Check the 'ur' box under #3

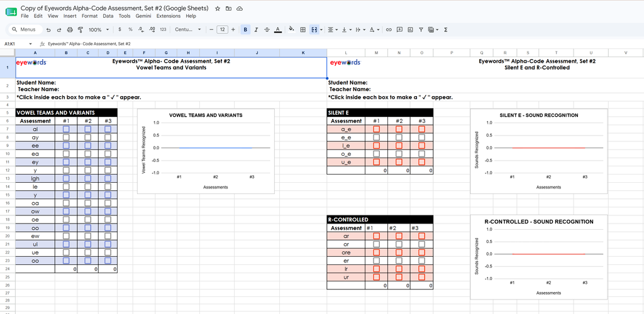422,277
